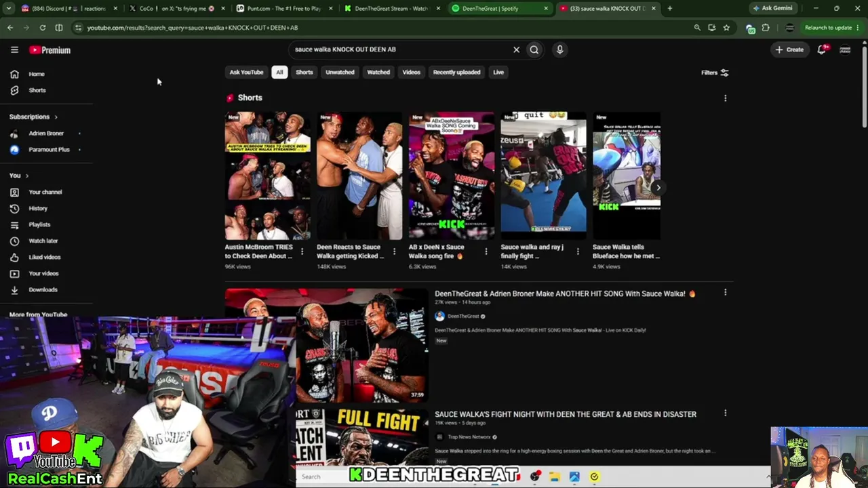Open the Photos app taskbar icon
868x488 pixels.
click(x=574, y=476)
